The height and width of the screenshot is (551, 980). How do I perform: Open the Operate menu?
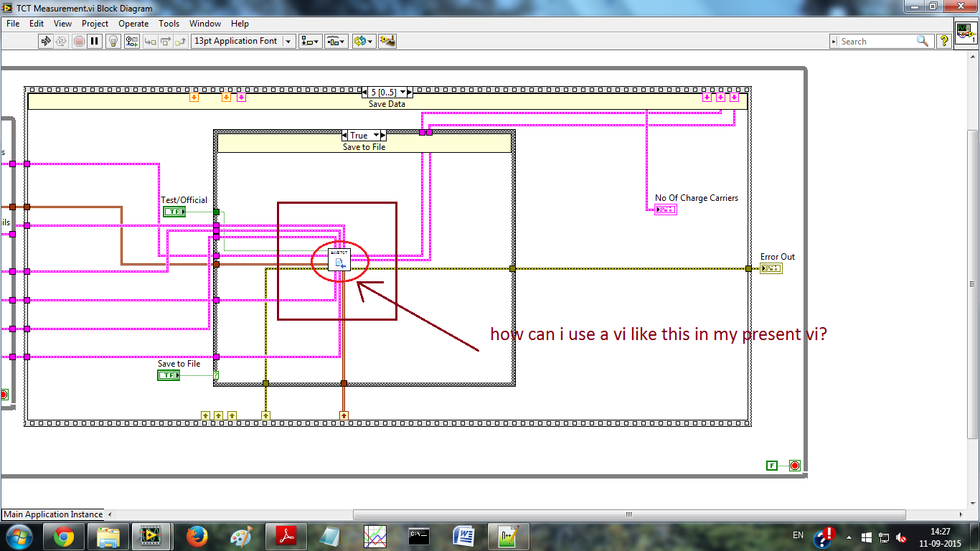(x=133, y=24)
